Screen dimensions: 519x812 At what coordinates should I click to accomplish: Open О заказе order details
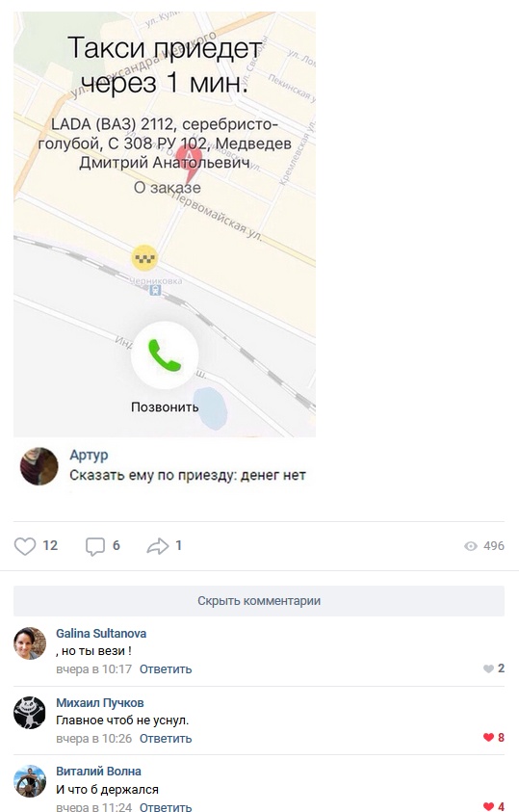click(168, 188)
